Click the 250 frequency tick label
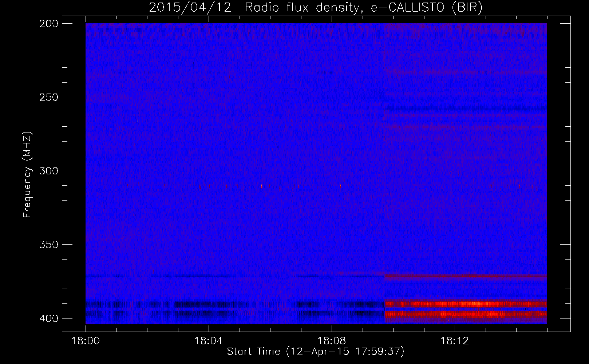The width and height of the screenshot is (589, 364). [48, 97]
